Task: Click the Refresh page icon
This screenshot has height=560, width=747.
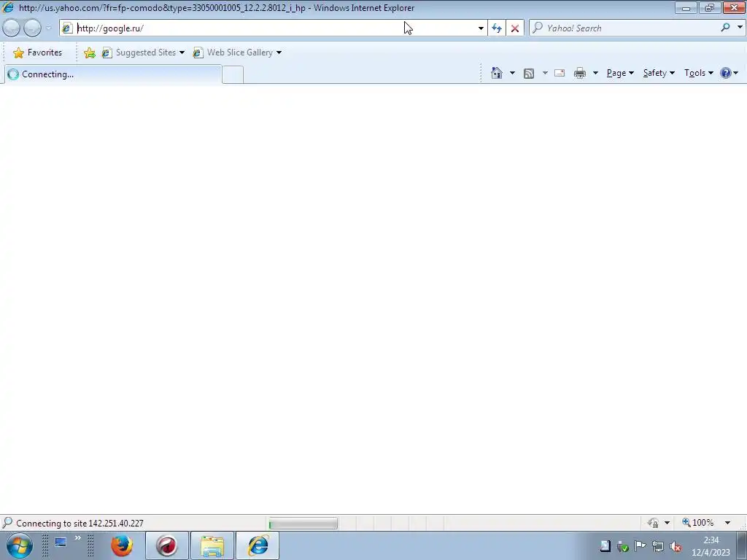Action: [496, 28]
